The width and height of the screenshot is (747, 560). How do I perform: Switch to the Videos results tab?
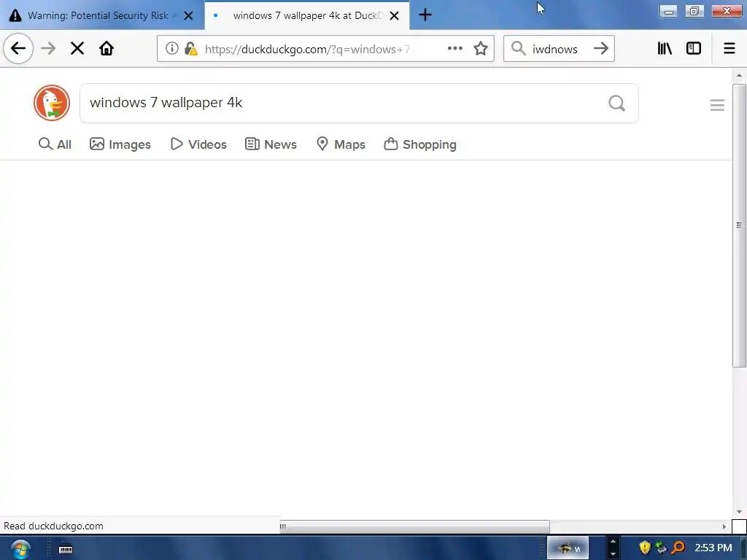198,144
